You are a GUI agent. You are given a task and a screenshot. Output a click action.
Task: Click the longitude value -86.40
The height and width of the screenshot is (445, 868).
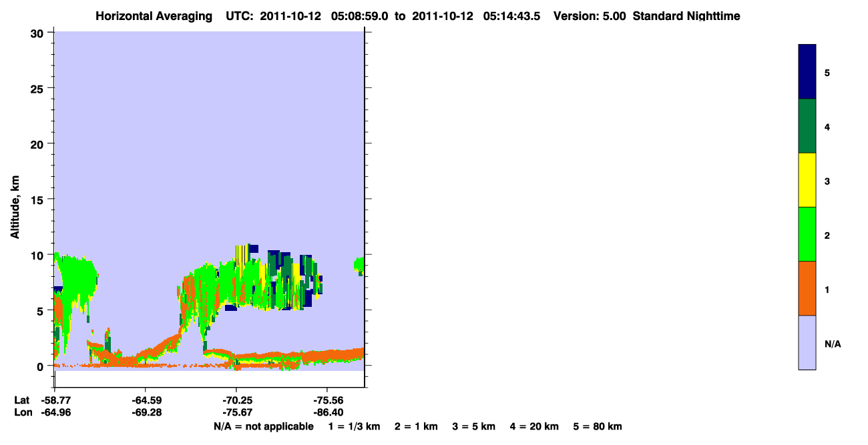[x=327, y=412]
